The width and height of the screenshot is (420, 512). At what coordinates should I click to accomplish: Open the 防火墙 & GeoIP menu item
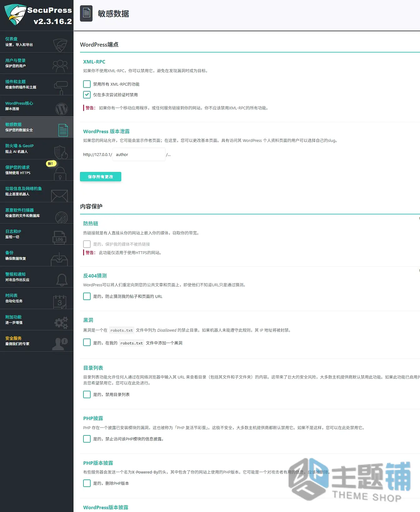coord(37,149)
